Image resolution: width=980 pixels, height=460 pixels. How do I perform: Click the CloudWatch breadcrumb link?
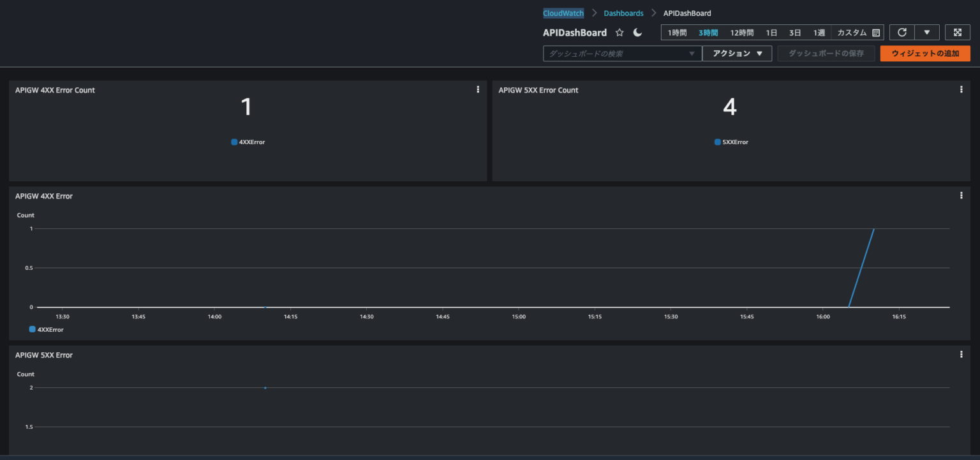click(x=563, y=13)
